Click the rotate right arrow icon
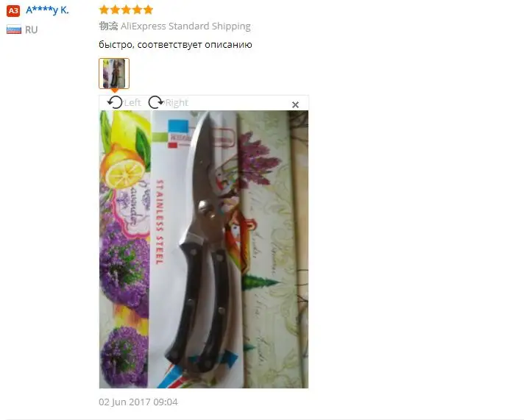 pos(156,102)
